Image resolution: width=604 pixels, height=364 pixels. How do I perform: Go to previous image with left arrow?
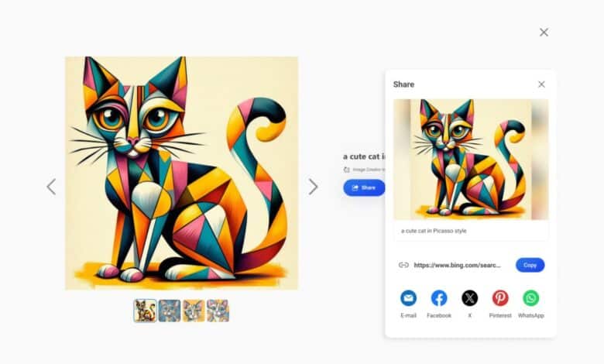tap(51, 187)
